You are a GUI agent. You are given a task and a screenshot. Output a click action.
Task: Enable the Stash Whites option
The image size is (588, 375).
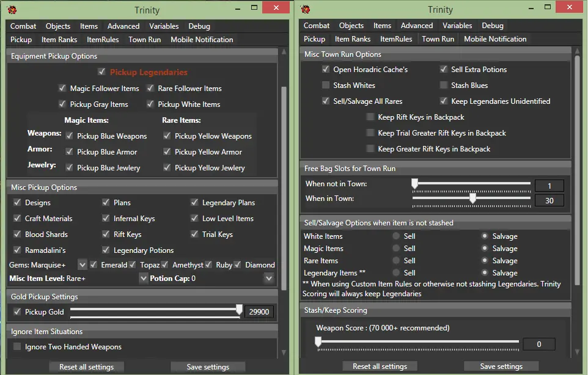[x=326, y=85]
